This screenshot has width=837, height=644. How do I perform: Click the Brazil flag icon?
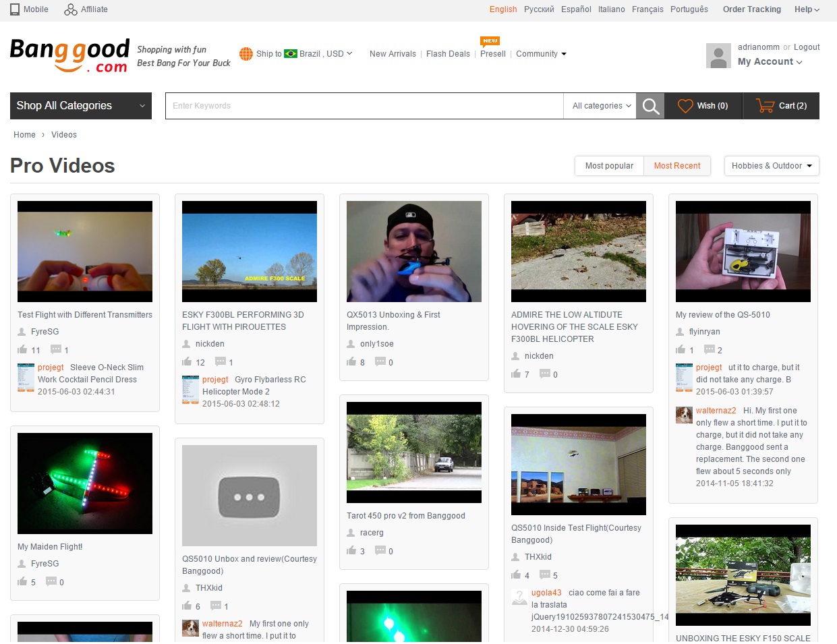[x=291, y=54]
